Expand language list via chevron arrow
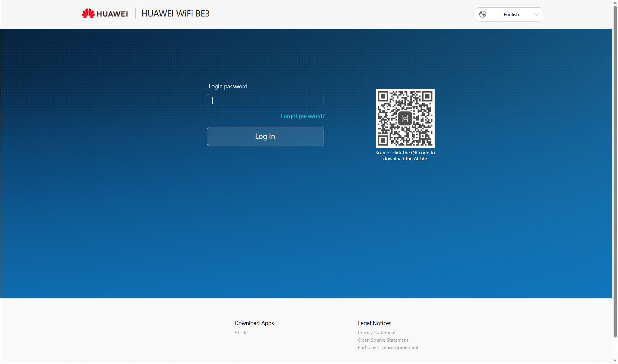618x364 pixels. point(536,14)
